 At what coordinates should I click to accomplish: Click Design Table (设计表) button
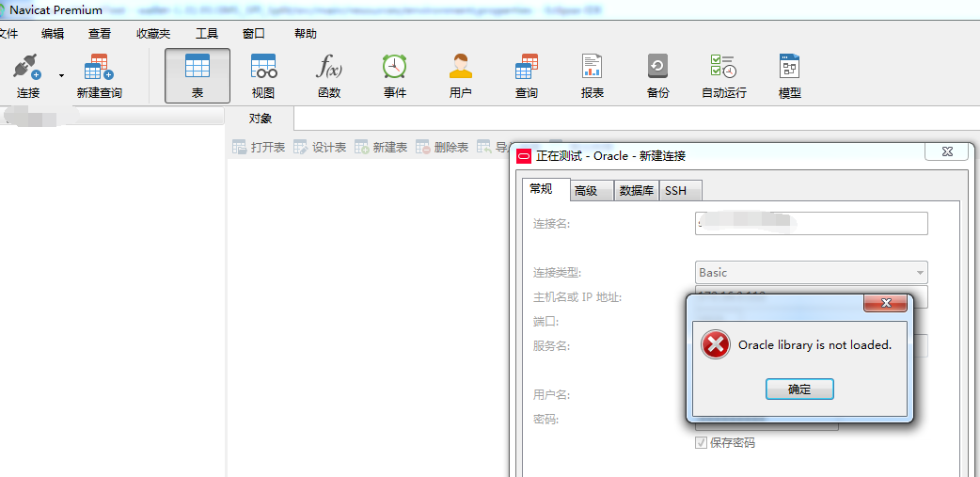(x=320, y=148)
